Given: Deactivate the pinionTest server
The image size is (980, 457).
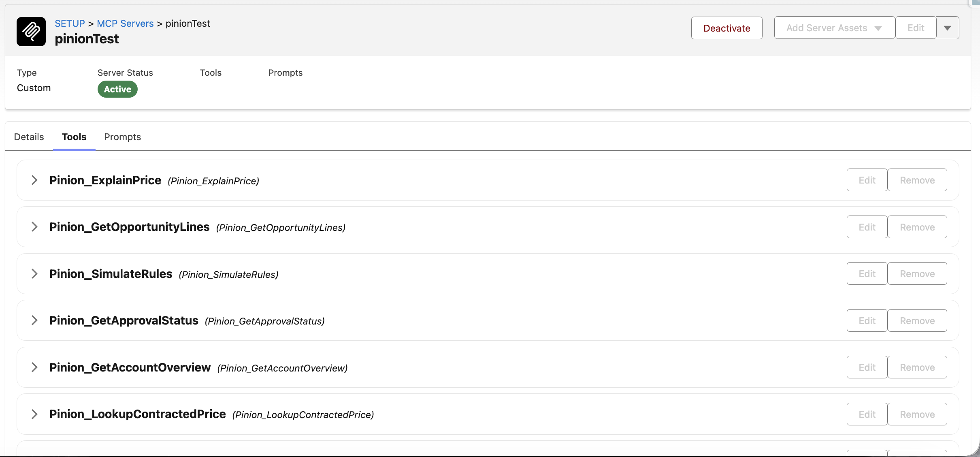Looking at the screenshot, I should coord(726,28).
